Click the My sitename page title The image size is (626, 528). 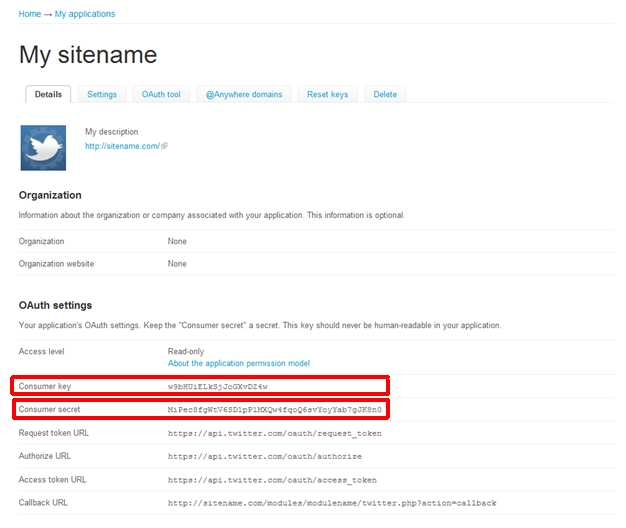point(88,55)
